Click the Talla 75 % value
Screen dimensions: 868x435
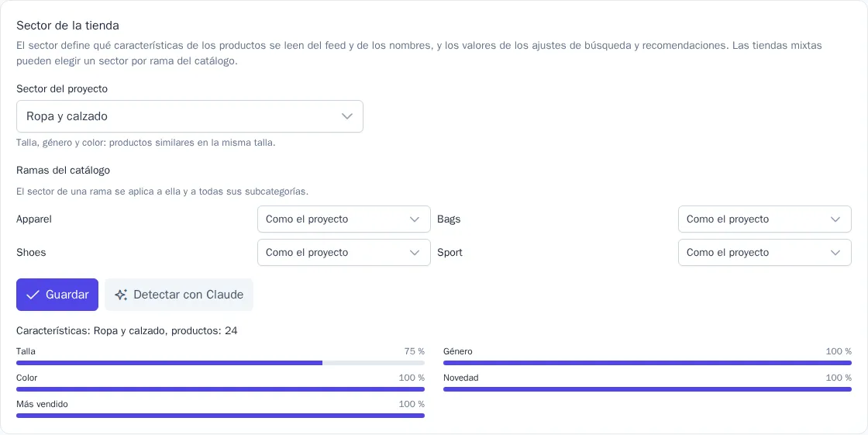[x=414, y=351]
